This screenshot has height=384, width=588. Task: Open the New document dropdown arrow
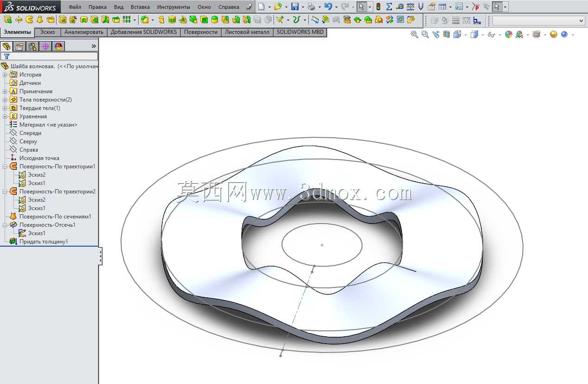(x=269, y=7)
